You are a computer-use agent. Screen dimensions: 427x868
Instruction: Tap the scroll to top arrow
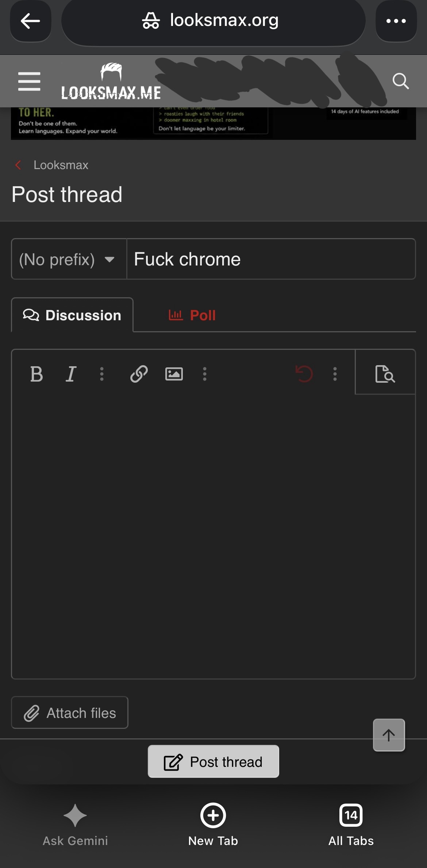coord(389,735)
